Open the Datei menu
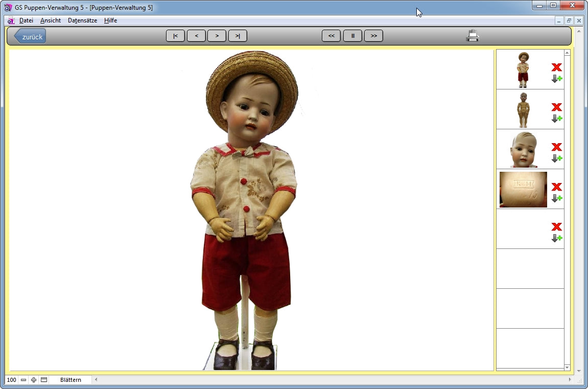 26,20
